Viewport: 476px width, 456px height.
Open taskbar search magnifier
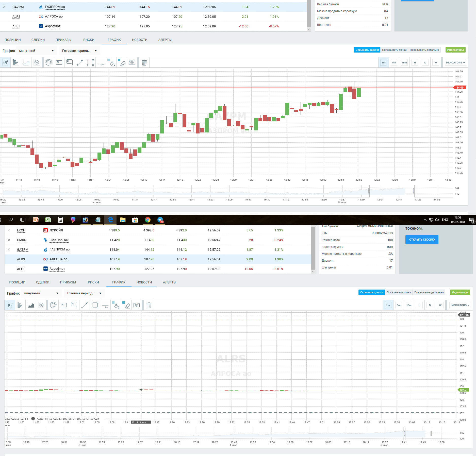point(11,220)
